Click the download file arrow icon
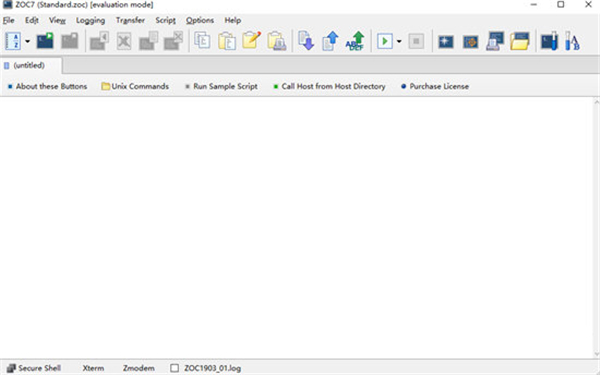The height and width of the screenshot is (375, 600). 306,41
